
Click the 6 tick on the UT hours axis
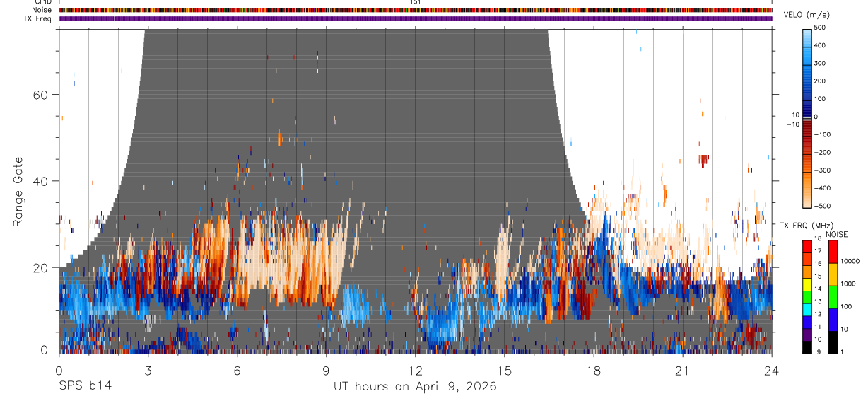[x=237, y=370]
